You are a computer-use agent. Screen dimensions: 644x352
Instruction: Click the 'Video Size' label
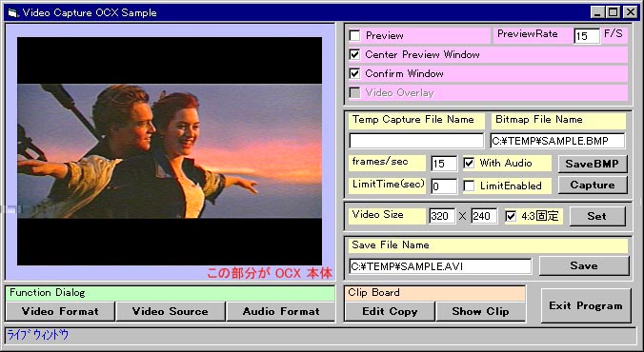point(377,215)
